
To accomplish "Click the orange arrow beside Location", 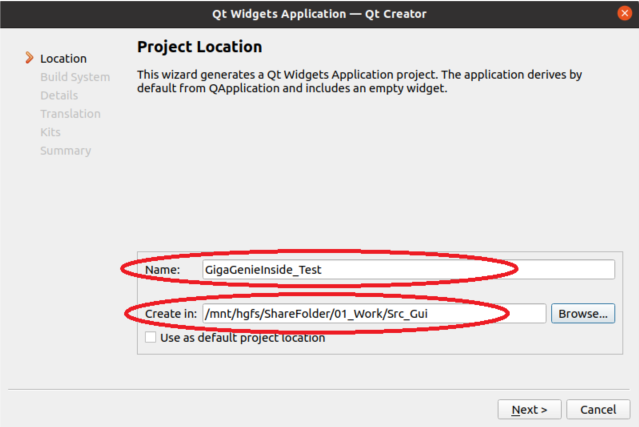I will click(x=29, y=58).
